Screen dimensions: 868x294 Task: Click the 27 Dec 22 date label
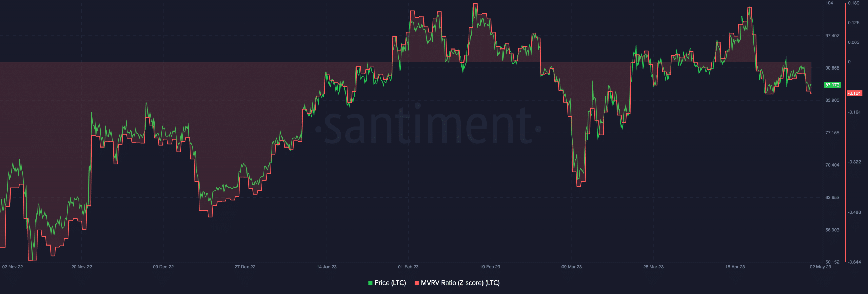pyautogui.click(x=245, y=267)
